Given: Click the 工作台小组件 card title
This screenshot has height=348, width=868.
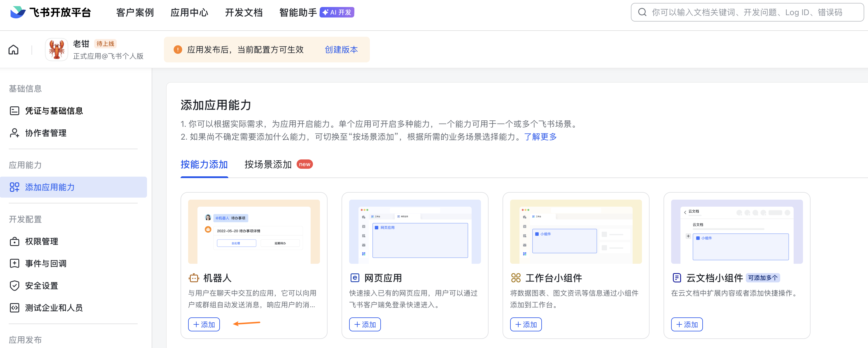Looking at the screenshot, I should (554, 278).
